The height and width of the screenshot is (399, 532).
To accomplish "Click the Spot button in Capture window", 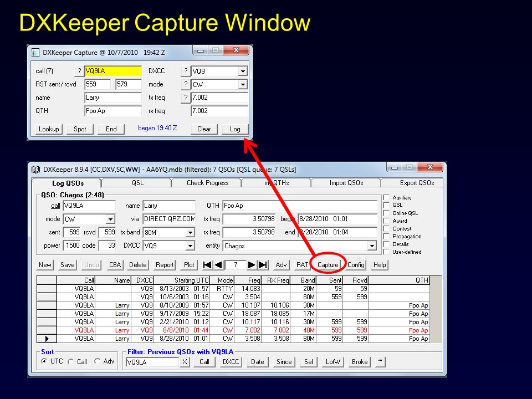I will (x=80, y=129).
